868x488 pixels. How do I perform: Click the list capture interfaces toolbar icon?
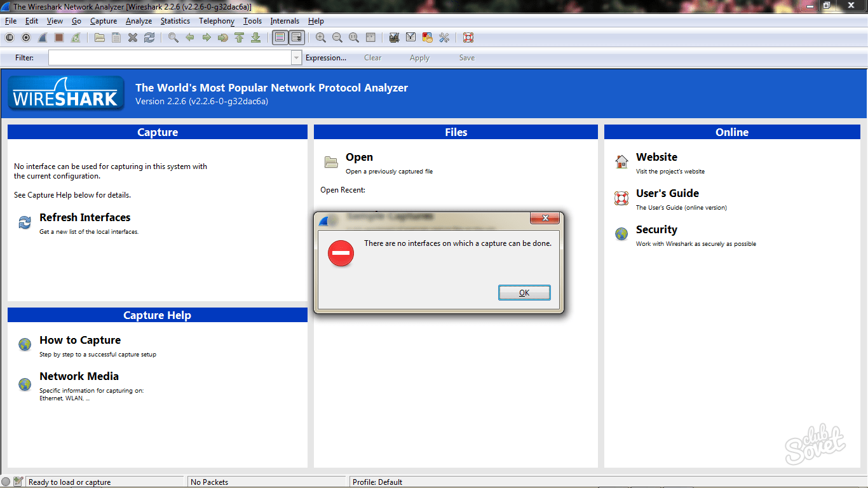click(10, 37)
